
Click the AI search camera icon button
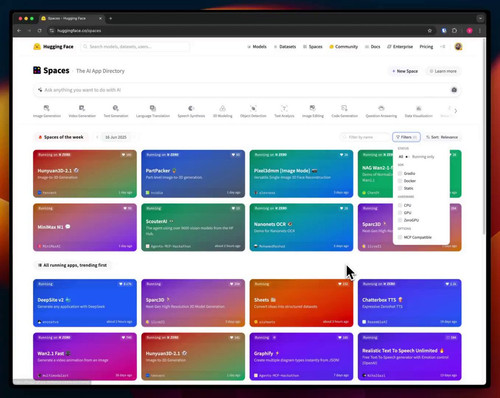454,90
